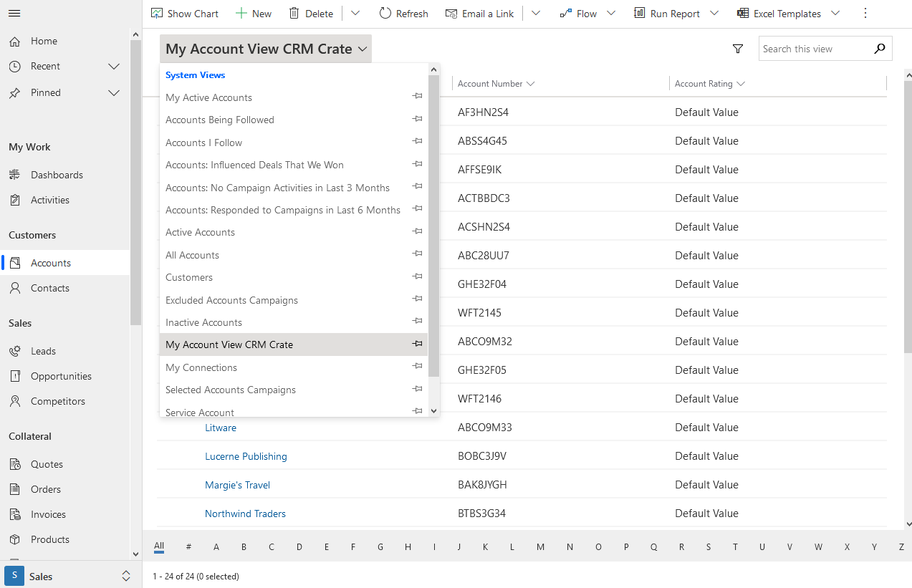Select the Leads icon in the sidebar
The width and height of the screenshot is (912, 588).
pos(16,350)
